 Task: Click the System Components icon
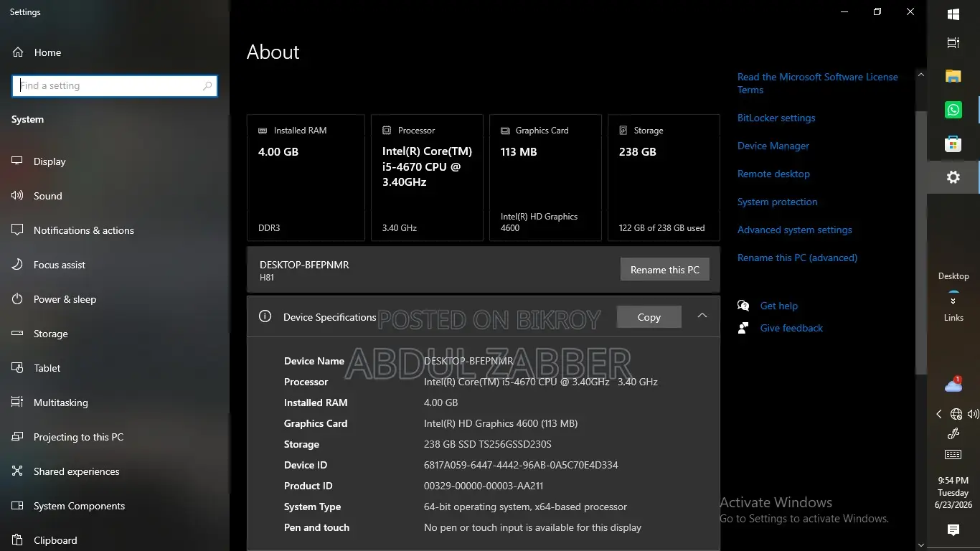click(x=18, y=506)
